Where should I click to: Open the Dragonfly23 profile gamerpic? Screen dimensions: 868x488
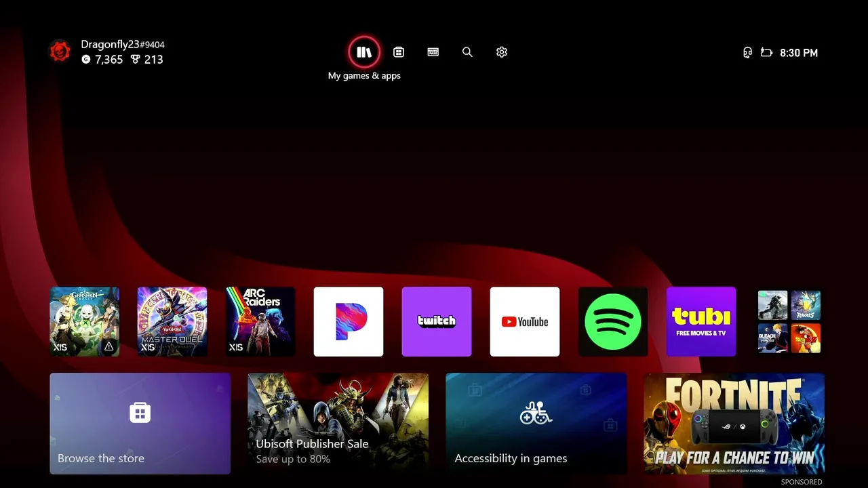pos(60,52)
